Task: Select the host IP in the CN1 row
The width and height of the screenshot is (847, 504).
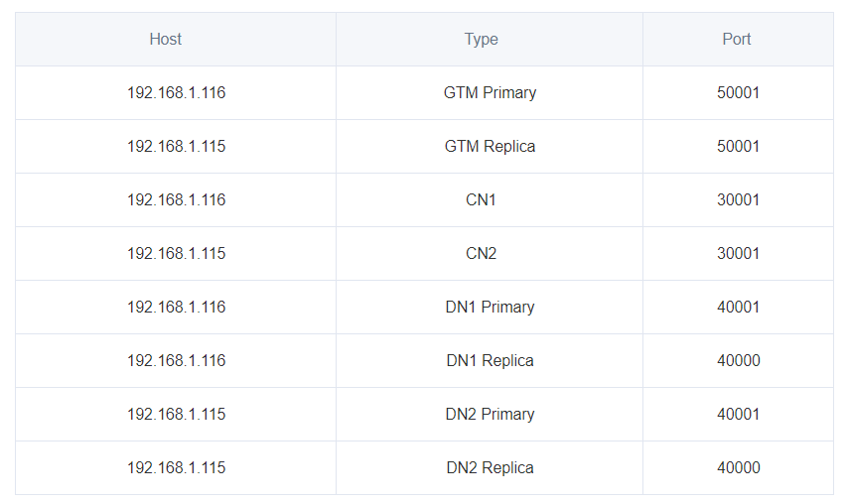Action: click(176, 200)
